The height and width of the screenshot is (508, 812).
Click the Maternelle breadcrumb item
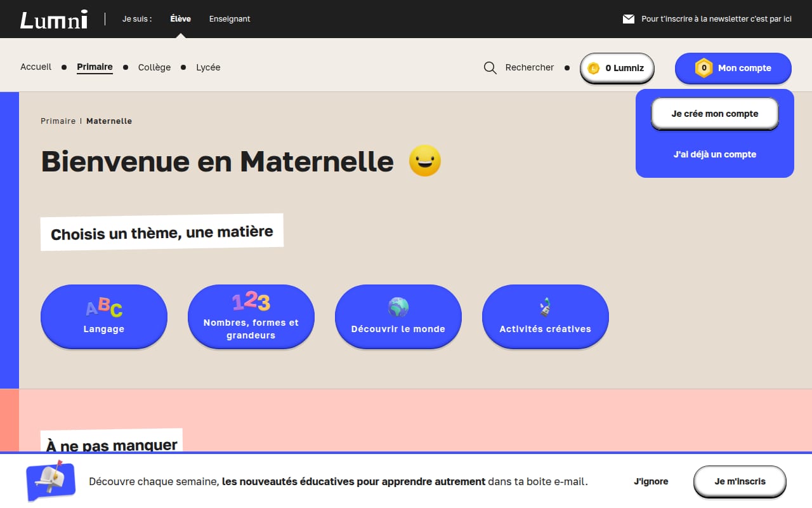click(109, 121)
